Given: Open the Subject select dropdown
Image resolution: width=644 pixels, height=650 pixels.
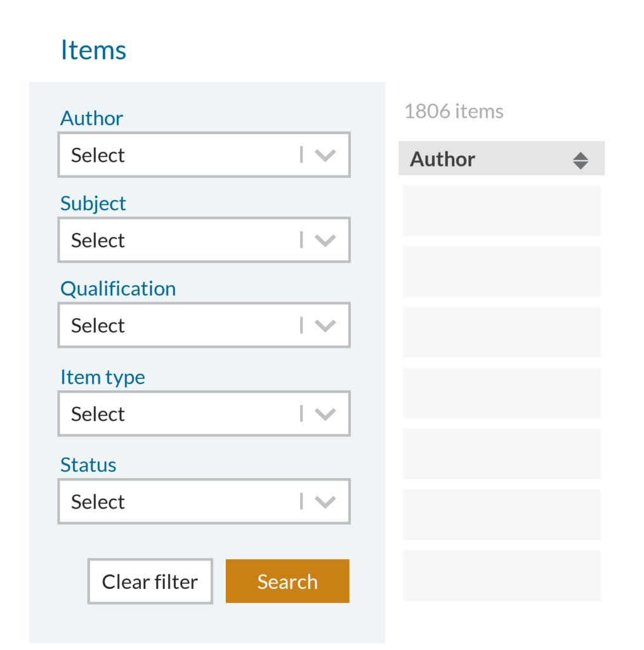Looking at the screenshot, I should coord(204,239).
